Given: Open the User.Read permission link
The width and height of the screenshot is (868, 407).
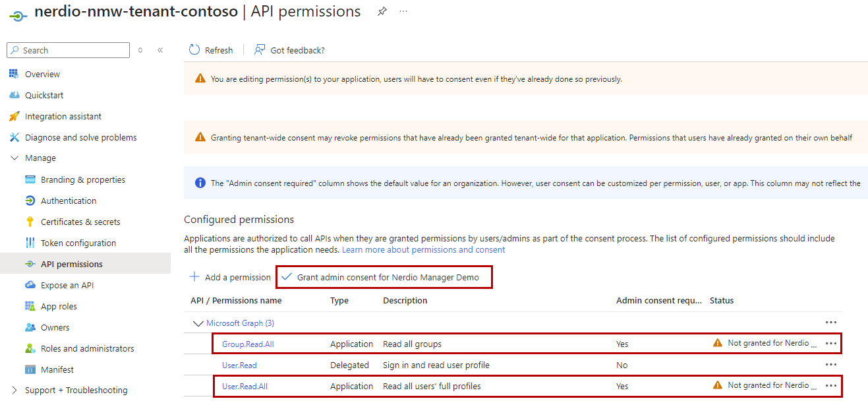Looking at the screenshot, I should (239, 365).
